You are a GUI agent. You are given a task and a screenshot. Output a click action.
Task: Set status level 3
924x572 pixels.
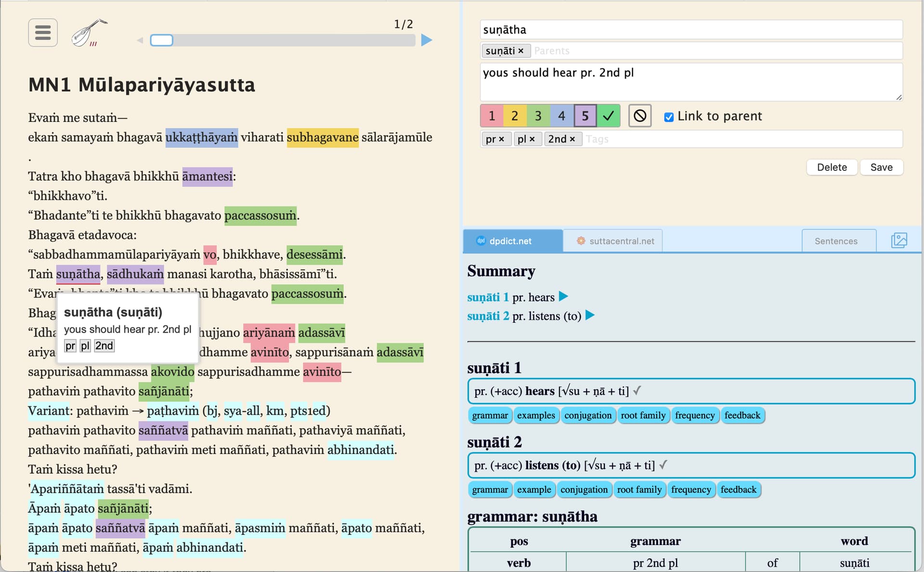538,116
